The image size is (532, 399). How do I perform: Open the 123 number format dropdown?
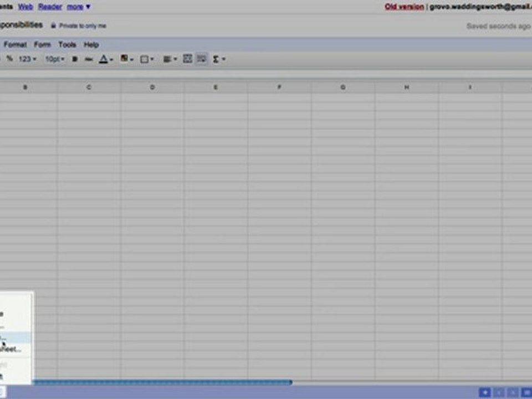tap(27, 59)
